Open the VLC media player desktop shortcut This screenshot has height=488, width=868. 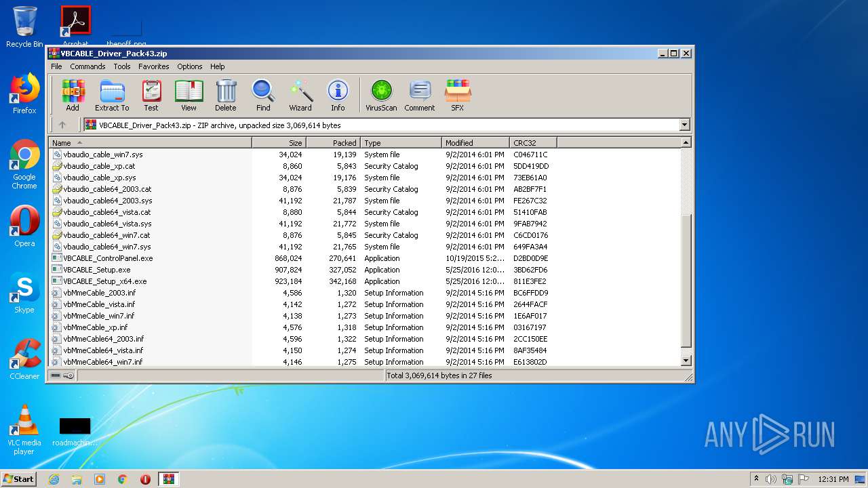click(24, 430)
